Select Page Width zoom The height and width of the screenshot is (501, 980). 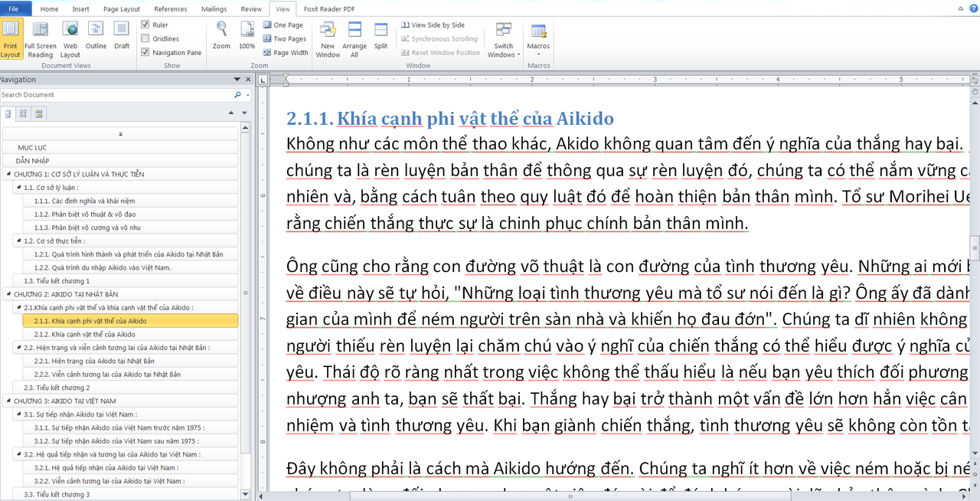coord(286,53)
